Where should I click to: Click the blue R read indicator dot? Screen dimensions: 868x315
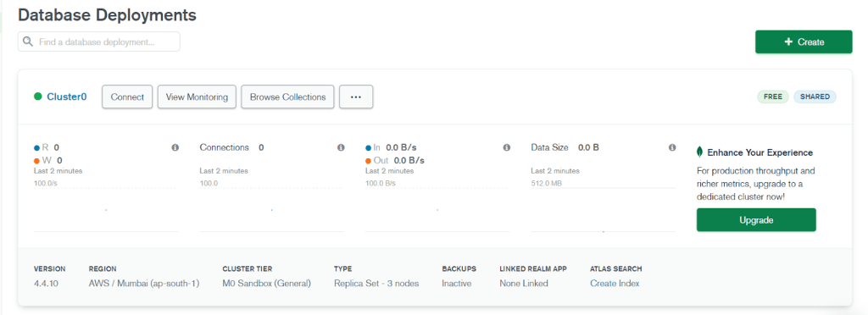pos(36,147)
